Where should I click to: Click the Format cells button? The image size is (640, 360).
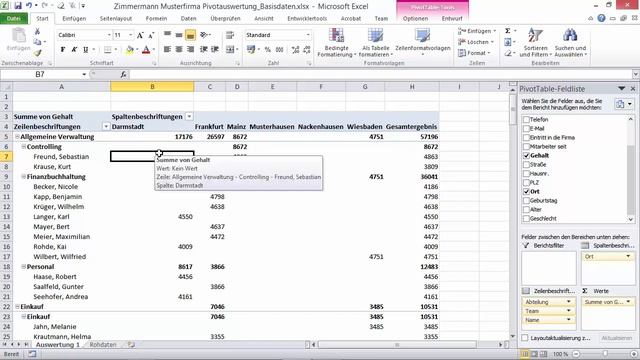[474, 53]
